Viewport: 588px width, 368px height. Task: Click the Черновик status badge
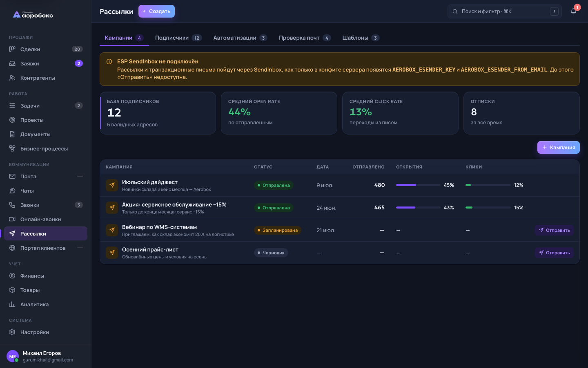click(271, 253)
